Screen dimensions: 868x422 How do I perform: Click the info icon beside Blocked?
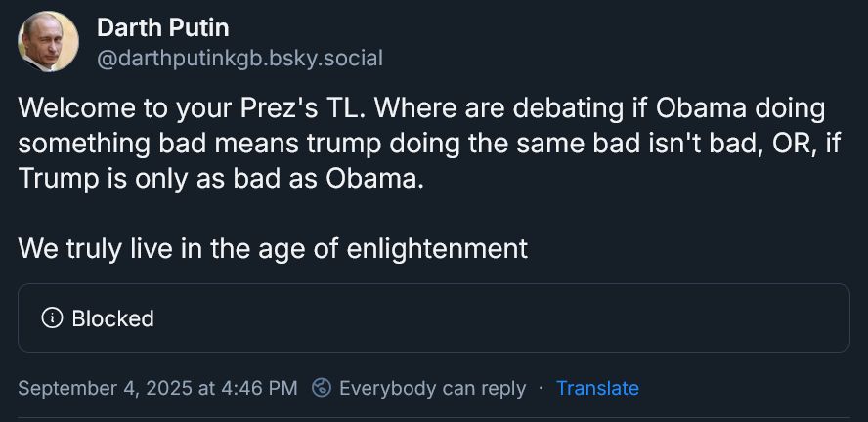pyautogui.click(x=52, y=318)
